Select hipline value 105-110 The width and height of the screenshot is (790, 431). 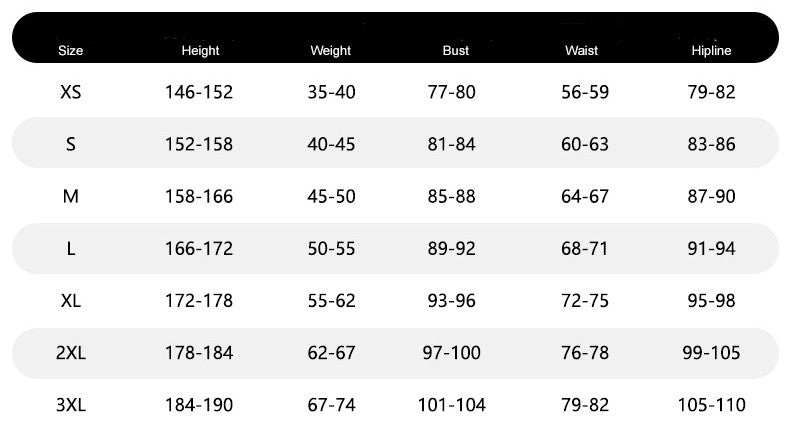(711, 405)
